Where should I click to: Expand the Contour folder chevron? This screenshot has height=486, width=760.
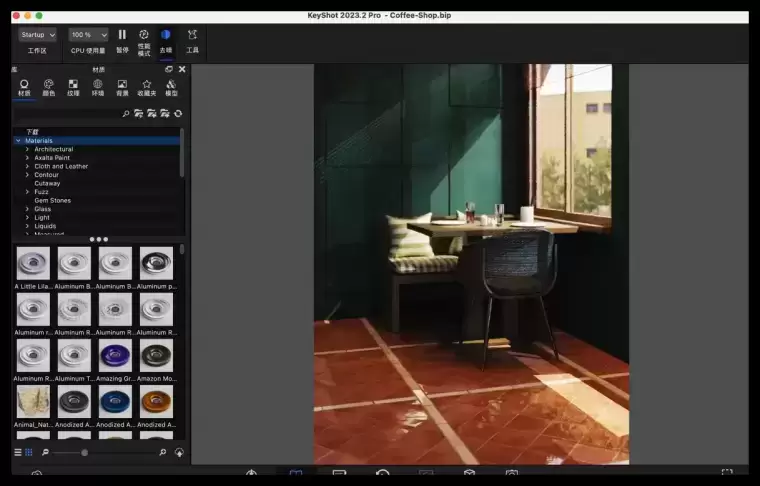click(x=27, y=175)
